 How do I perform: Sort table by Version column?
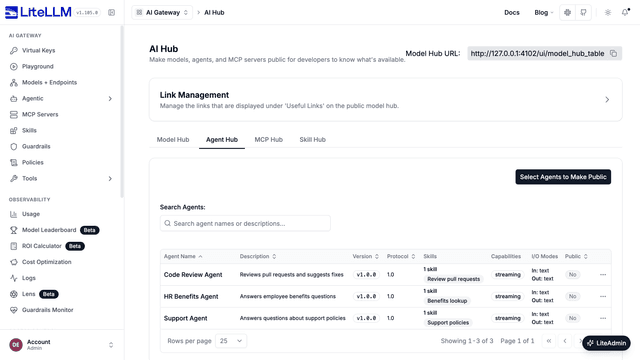coord(365,256)
